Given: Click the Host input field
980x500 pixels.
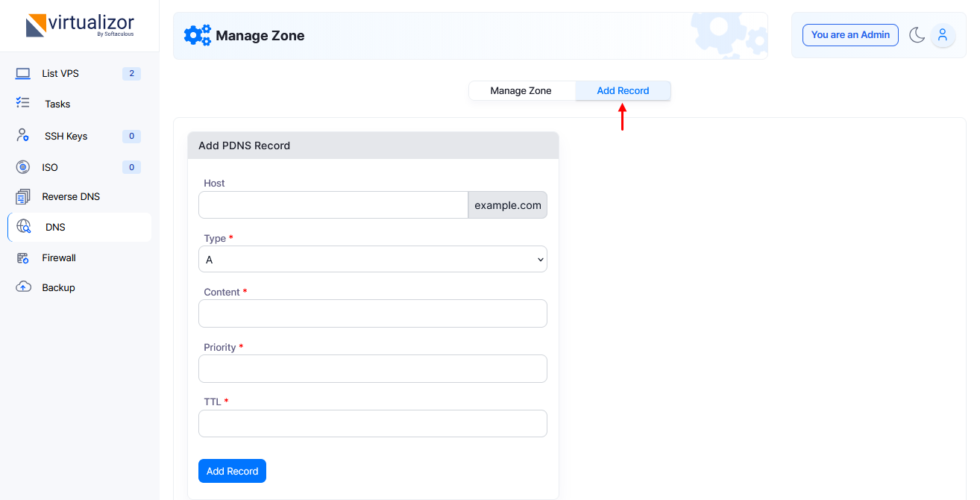Looking at the screenshot, I should pos(333,205).
